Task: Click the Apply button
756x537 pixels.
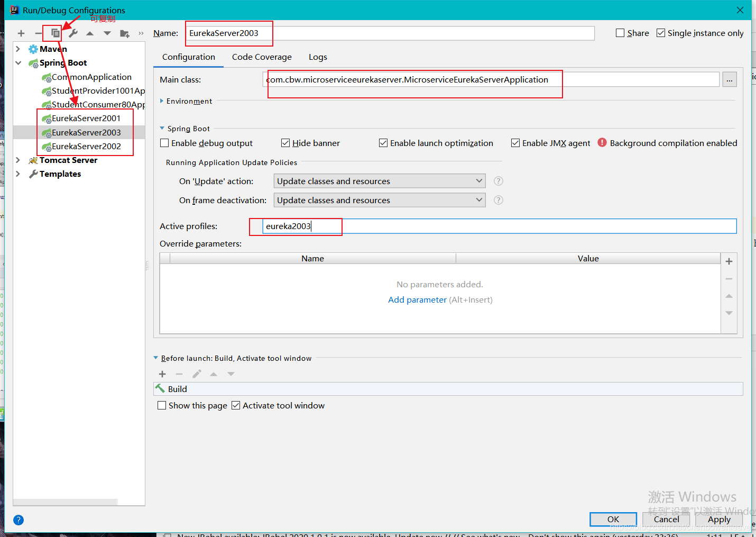Action: point(719,520)
